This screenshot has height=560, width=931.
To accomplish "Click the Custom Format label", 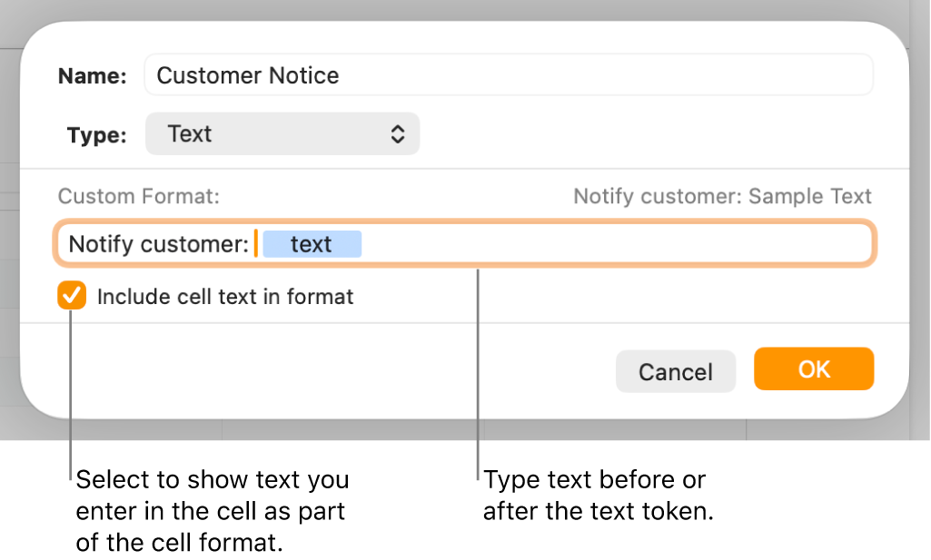I will pyautogui.click(x=138, y=196).
